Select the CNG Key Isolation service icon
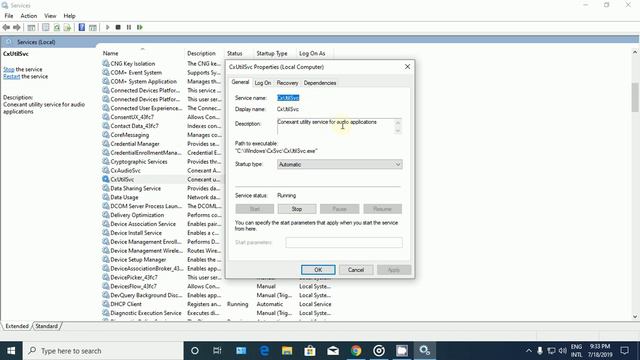The width and height of the screenshot is (640, 360). click(x=106, y=64)
